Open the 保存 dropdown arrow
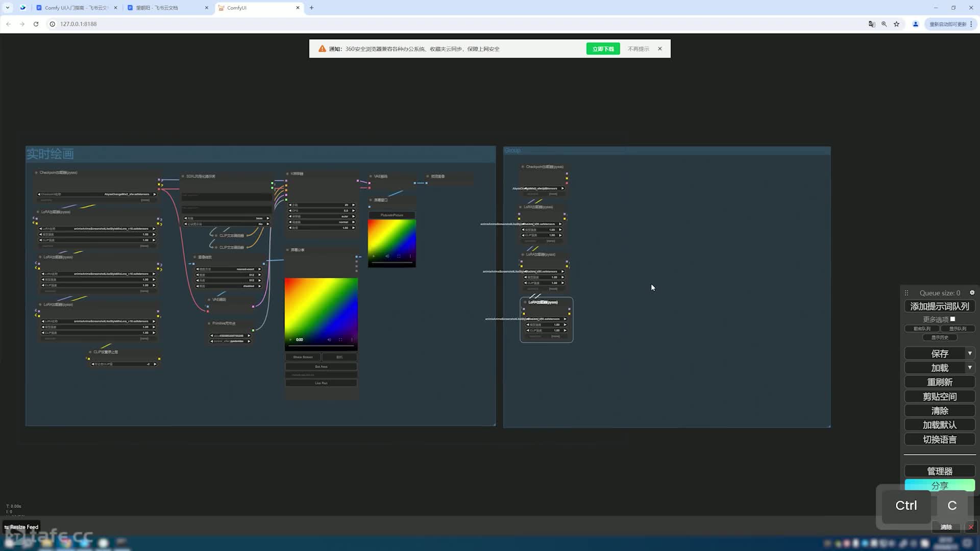This screenshot has height=551, width=980. tap(970, 353)
